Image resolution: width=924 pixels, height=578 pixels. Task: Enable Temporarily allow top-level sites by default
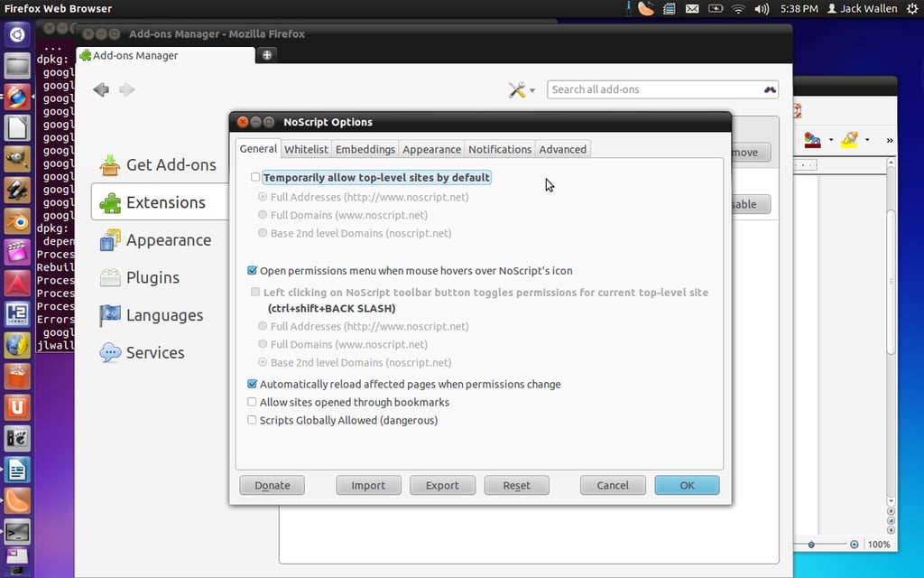(255, 177)
